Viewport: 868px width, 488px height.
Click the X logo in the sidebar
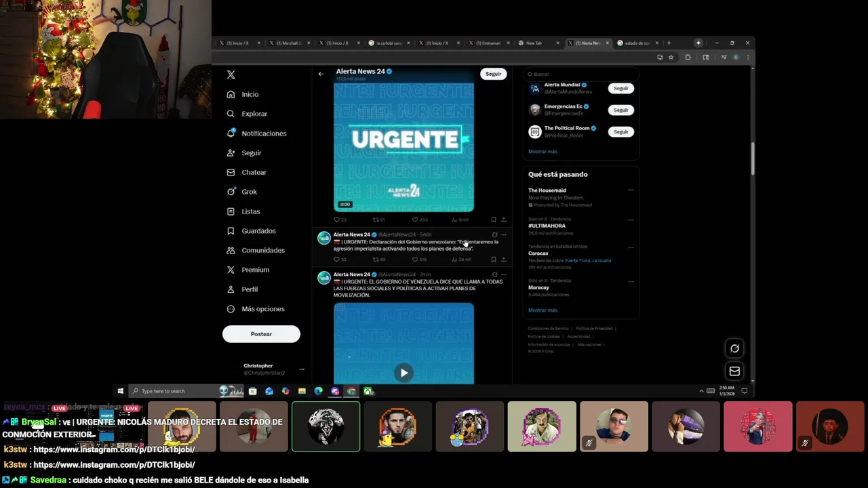point(231,75)
